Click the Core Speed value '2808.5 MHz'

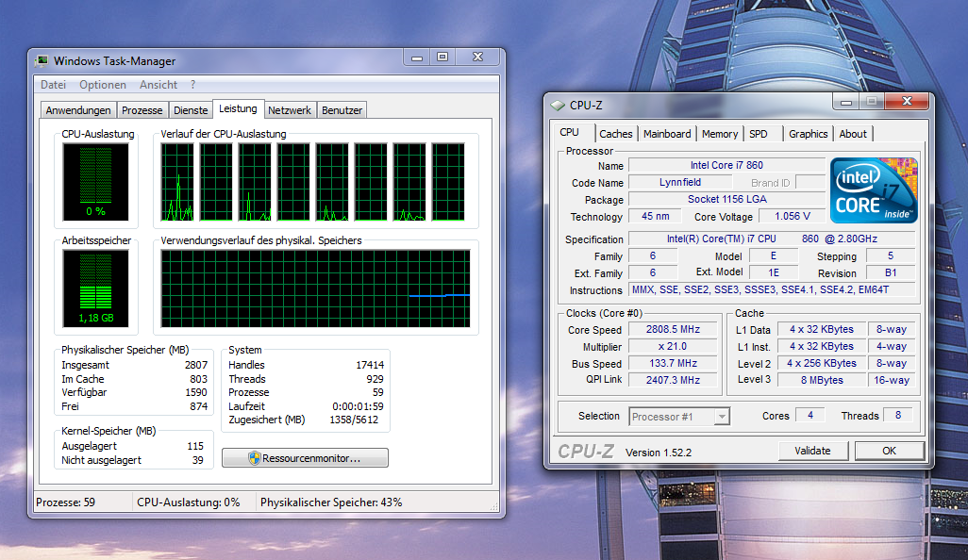tap(673, 329)
